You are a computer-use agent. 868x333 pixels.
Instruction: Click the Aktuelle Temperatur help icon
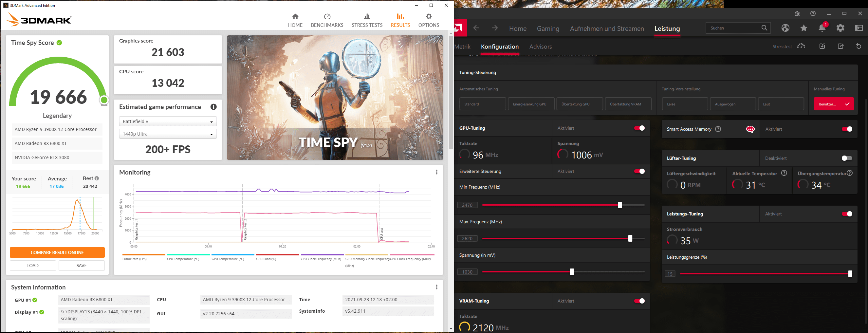click(784, 173)
